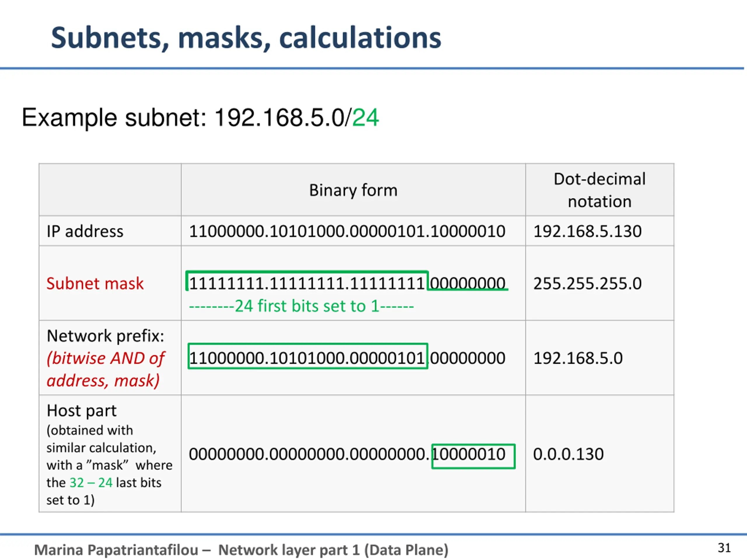This screenshot has width=747, height=560.
Task: Click '(bitwise AND of address, mask)' italic text
Action: tap(105, 369)
